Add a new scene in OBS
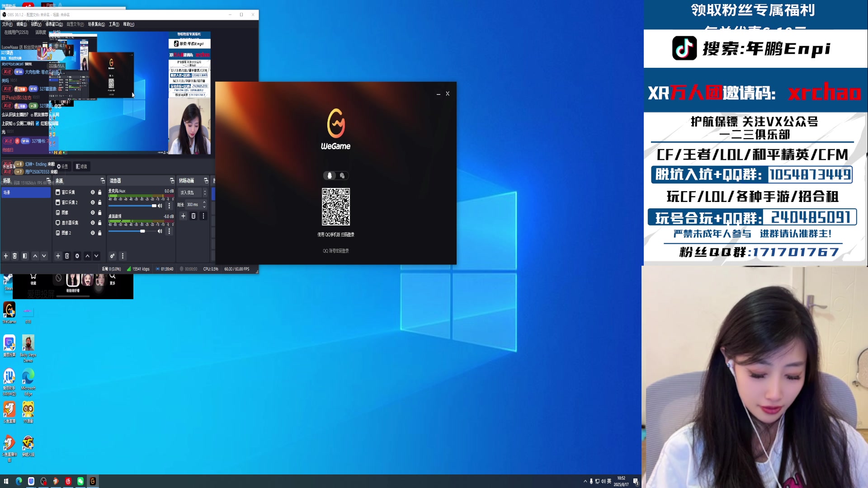Screen dimensions: 868x488 click(6, 256)
